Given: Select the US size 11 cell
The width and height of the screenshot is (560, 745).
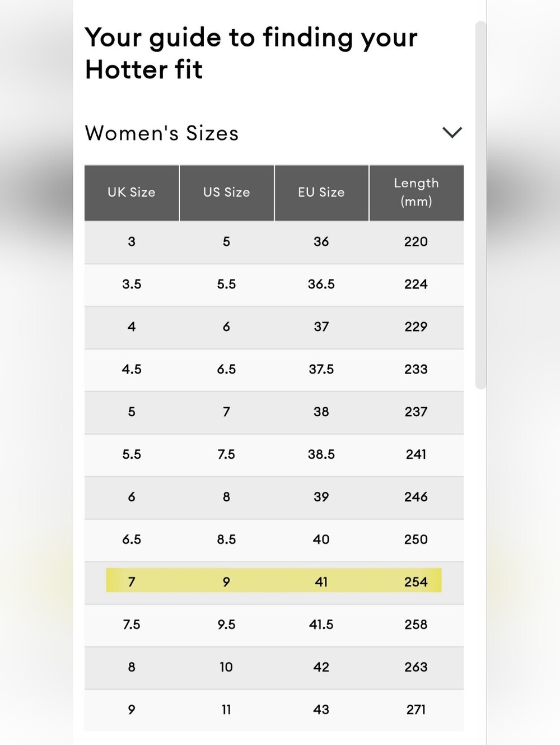Looking at the screenshot, I should (x=226, y=710).
